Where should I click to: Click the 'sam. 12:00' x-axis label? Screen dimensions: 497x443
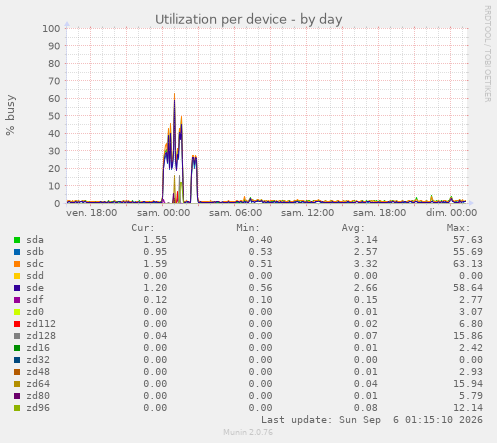pyautogui.click(x=307, y=213)
